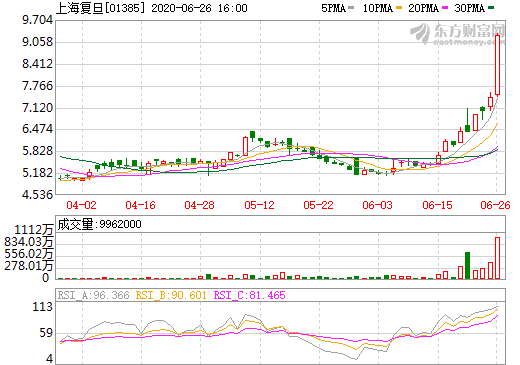The height and width of the screenshot is (365, 520).
Task: Click the RSI axis value 4
Action: point(50,359)
